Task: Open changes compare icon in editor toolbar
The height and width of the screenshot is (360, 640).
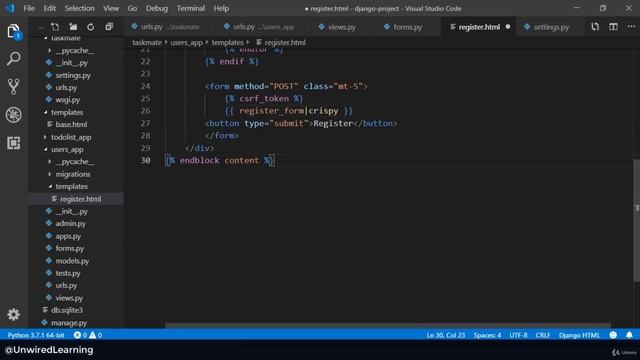Action: (x=595, y=27)
